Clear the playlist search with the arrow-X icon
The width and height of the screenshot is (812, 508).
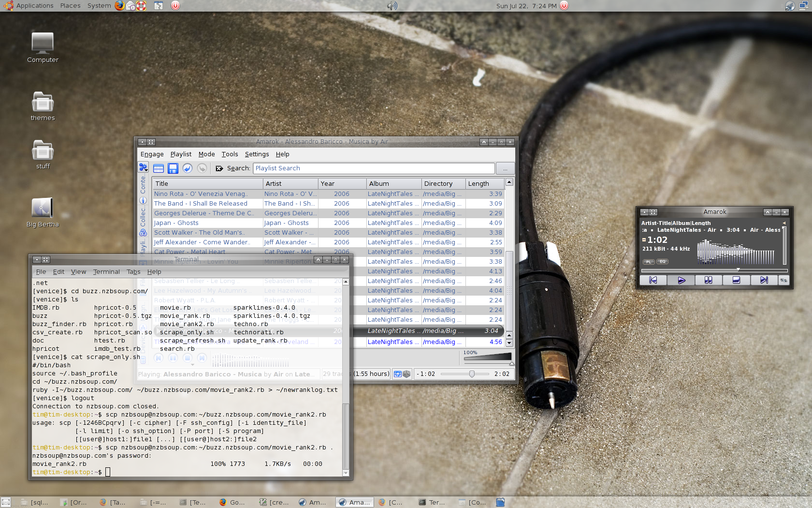(219, 168)
